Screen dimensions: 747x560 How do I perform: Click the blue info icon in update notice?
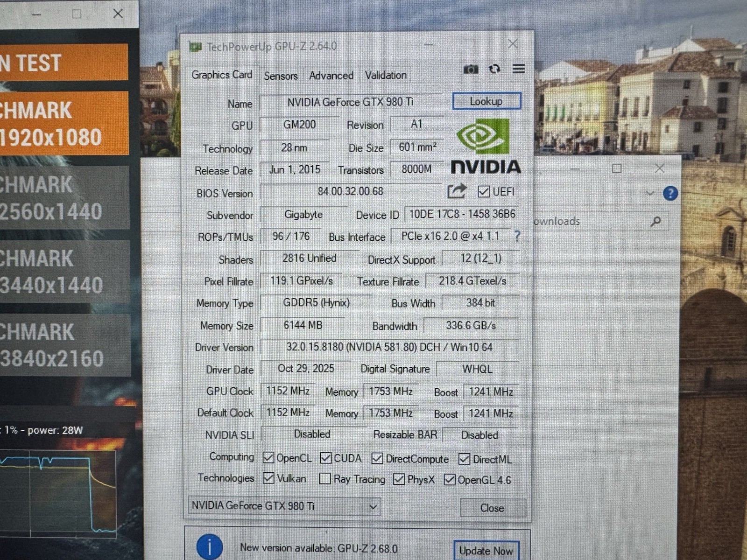pyautogui.click(x=209, y=546)
